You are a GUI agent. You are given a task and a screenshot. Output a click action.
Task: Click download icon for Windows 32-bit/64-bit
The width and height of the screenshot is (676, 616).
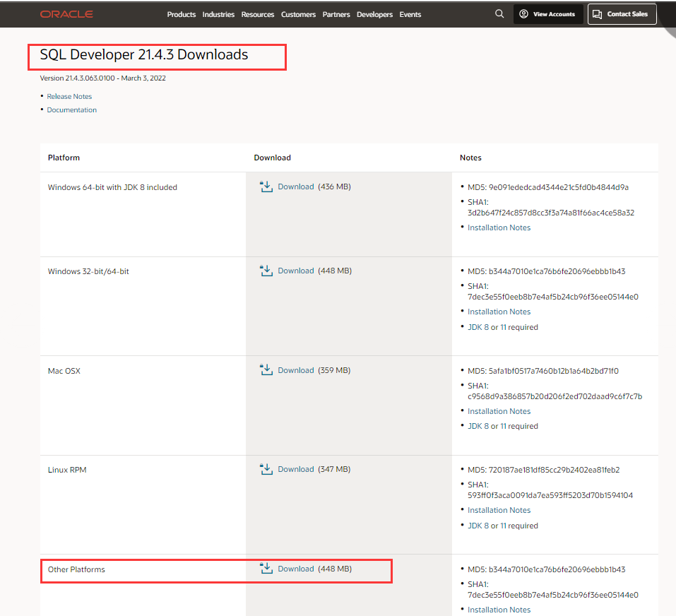[266, 271]
